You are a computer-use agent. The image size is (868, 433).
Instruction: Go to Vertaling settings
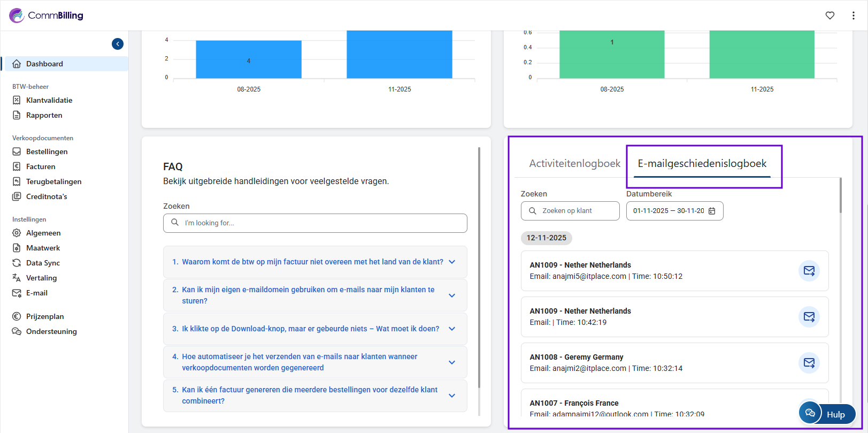click(x=41, y=278)
